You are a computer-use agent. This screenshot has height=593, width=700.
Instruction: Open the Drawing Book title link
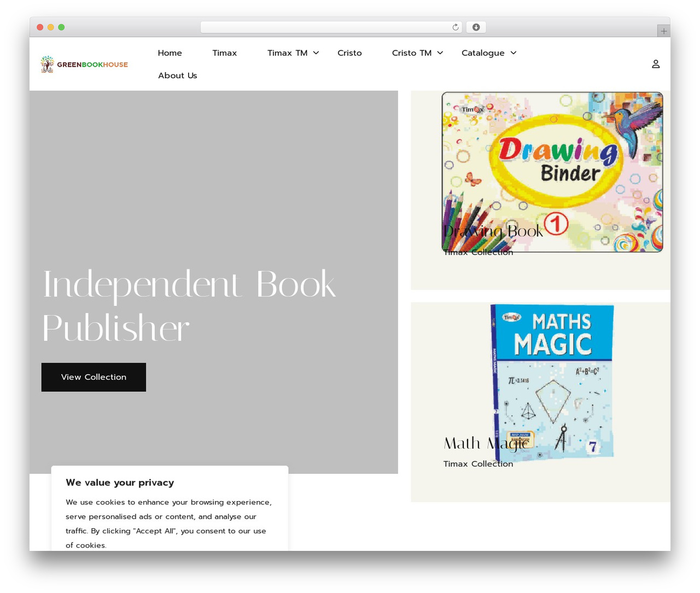pos(493,231)
